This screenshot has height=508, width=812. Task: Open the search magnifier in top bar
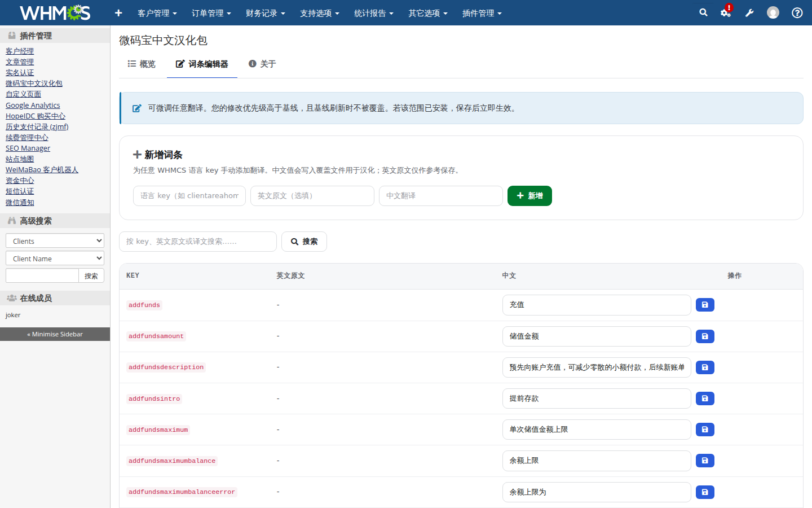tap(703, 12)
